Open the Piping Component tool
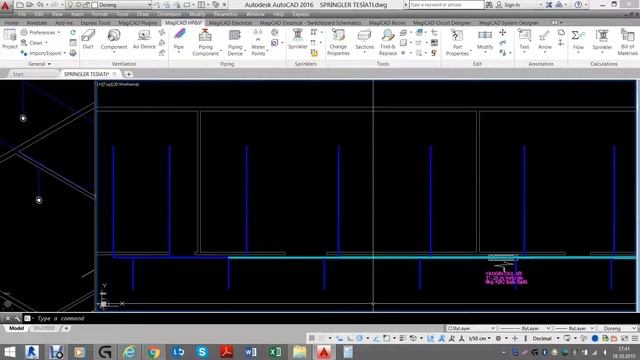640x360 pixels. tap(206, 42)
